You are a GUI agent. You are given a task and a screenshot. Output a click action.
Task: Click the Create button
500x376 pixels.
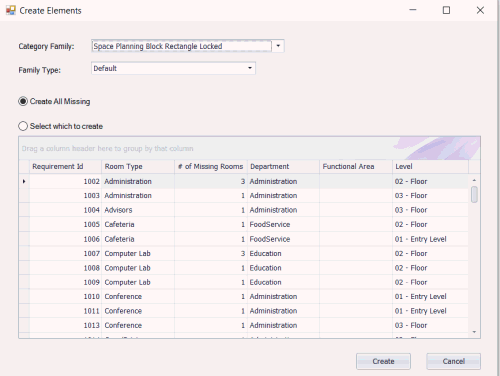tap(383, 361)
